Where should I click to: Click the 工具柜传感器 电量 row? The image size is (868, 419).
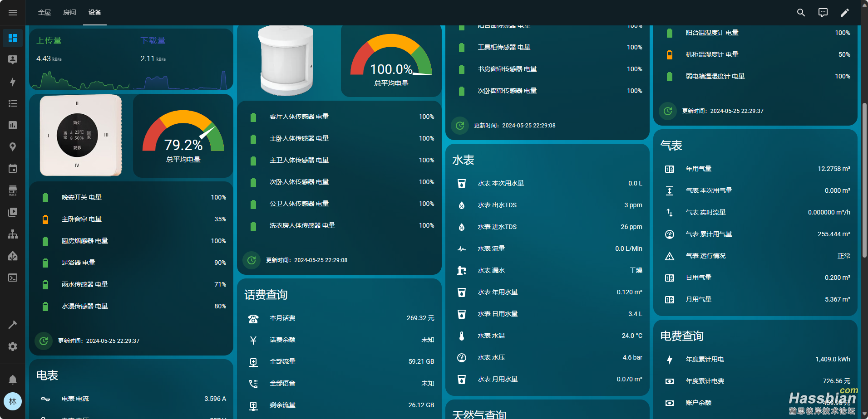point(547,48)
